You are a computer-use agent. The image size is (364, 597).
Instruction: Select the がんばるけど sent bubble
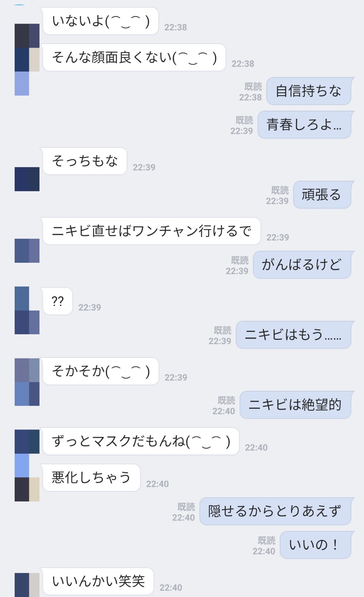tap(302, 265)
